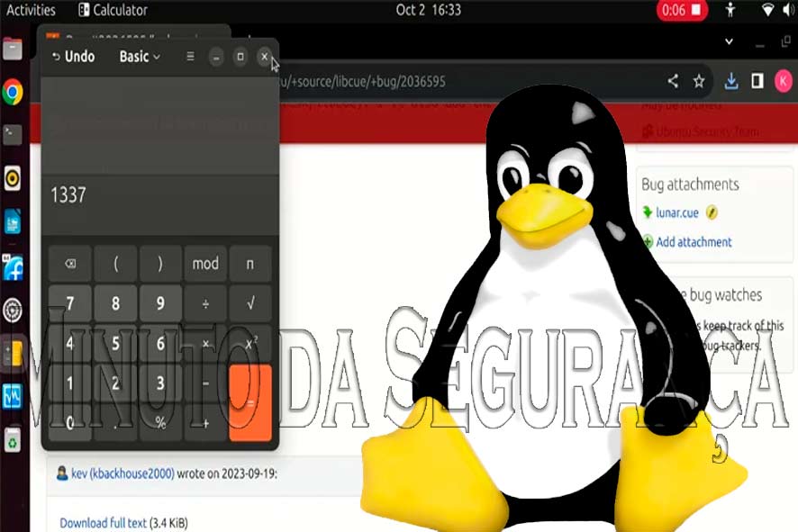Viewport: 798px width, 532px height.
Task: Open the Trash from the dock
Action: [x=13, y=440]
